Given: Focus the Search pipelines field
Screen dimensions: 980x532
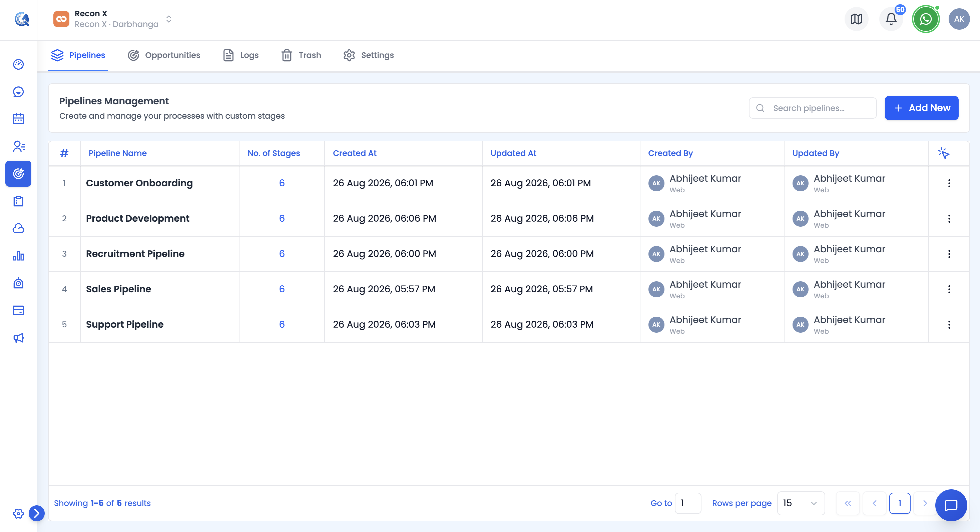Looking at the screenshot, I should click(813, 108).
